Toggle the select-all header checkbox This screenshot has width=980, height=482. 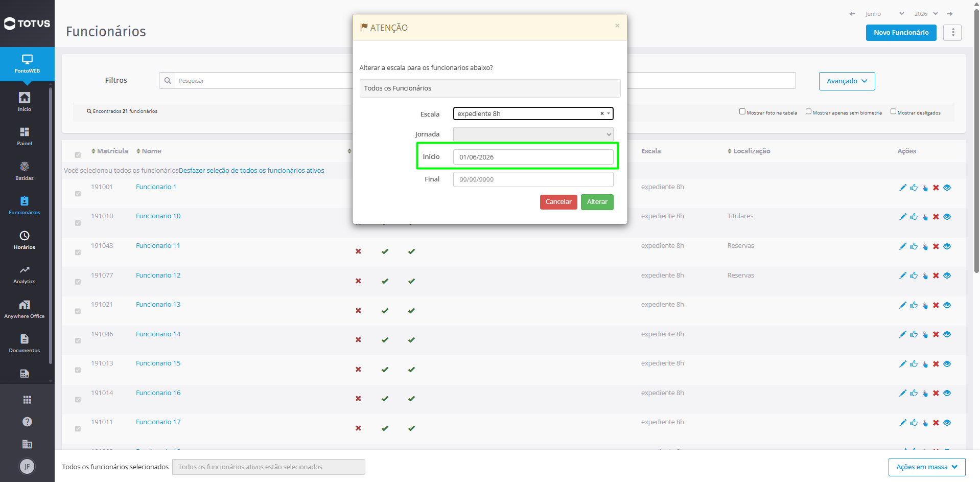click(x=78, y=155)
